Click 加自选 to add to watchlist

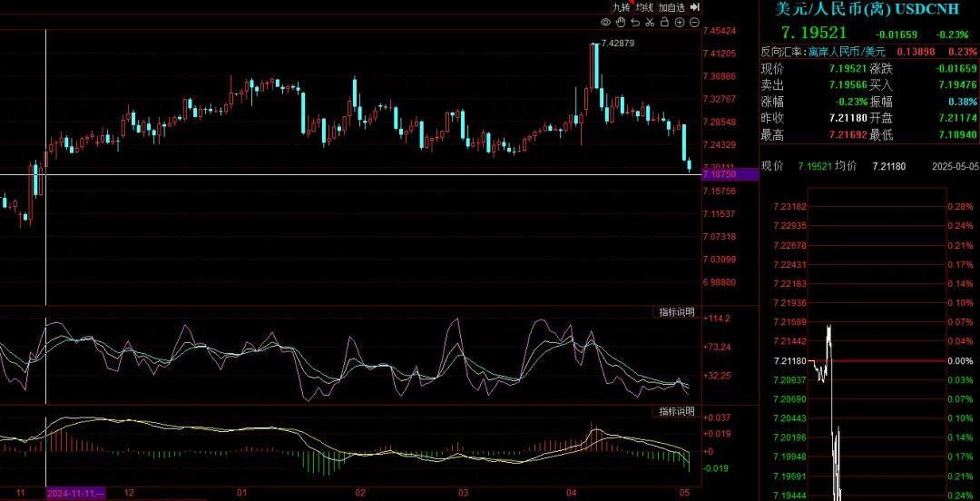coord(672,7)
